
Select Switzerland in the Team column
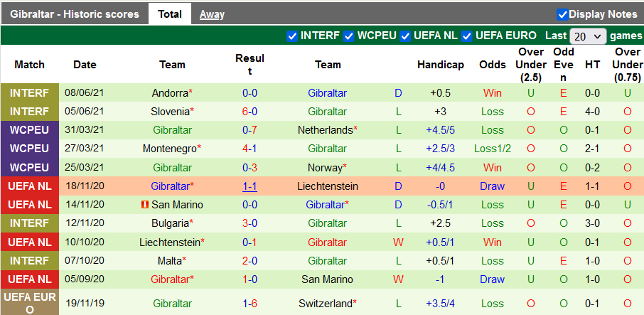pos(326,304)
